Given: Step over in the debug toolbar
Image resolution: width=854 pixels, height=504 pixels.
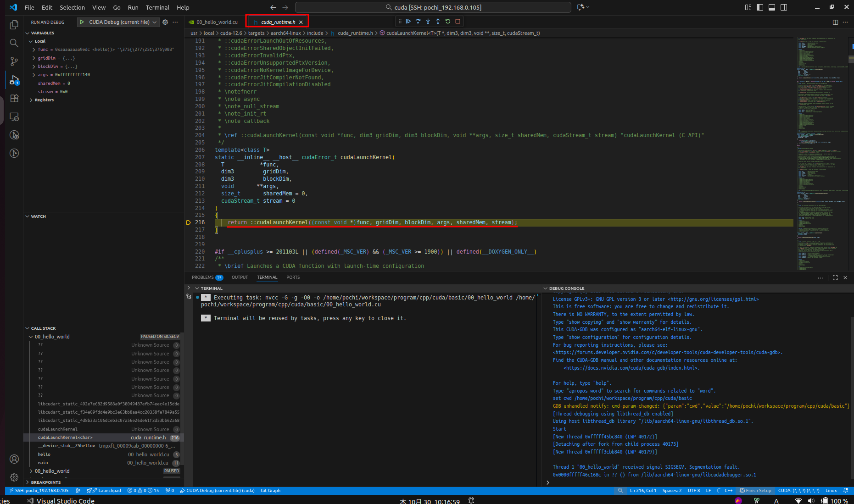Looking at the screenshot, I should pyautogui.click(x=418, y=22).
